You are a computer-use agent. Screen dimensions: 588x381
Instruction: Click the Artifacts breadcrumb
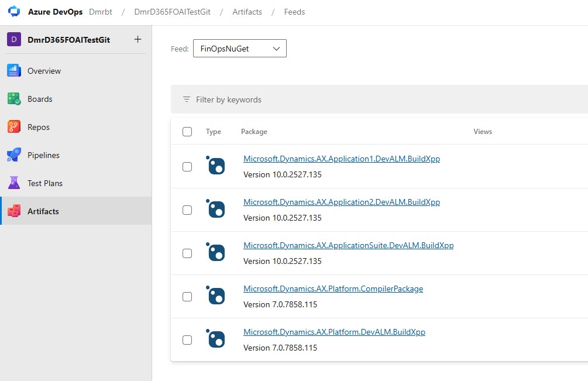coord(247,12)
